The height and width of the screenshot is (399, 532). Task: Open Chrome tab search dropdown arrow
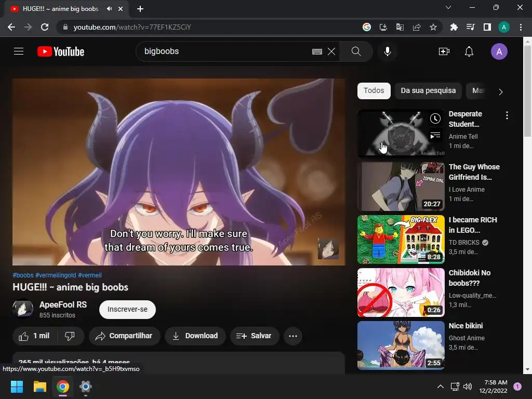(448, 7)
